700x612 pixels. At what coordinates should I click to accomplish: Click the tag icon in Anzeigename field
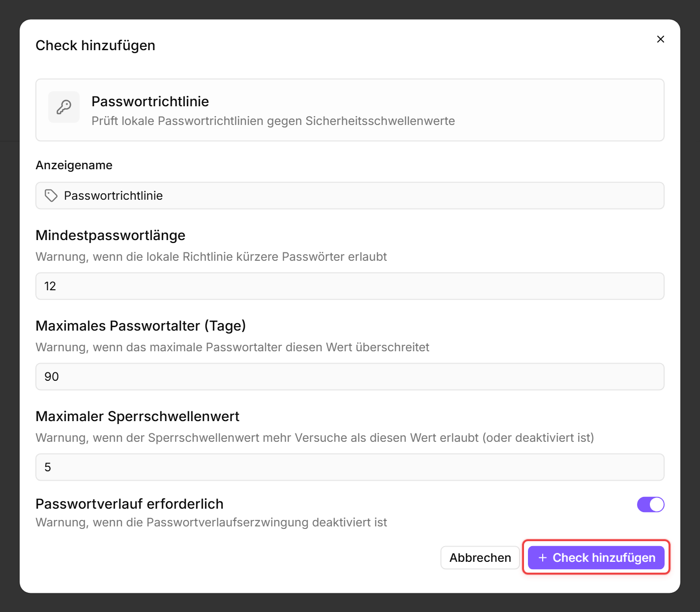(51, 196)
